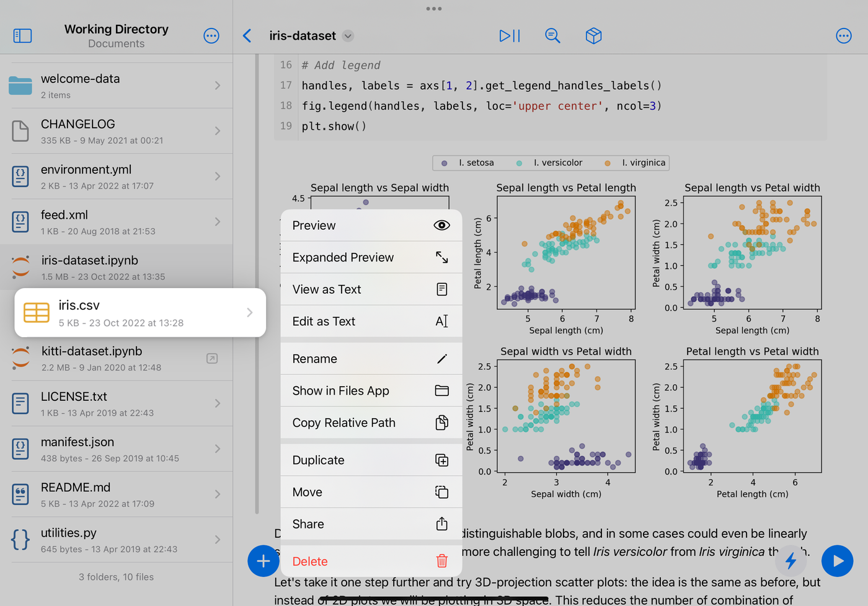The width and height of the screenshot is (868, 606).
Task: Toggle the sidebar panel icon
Action: [x=22, y=36]
